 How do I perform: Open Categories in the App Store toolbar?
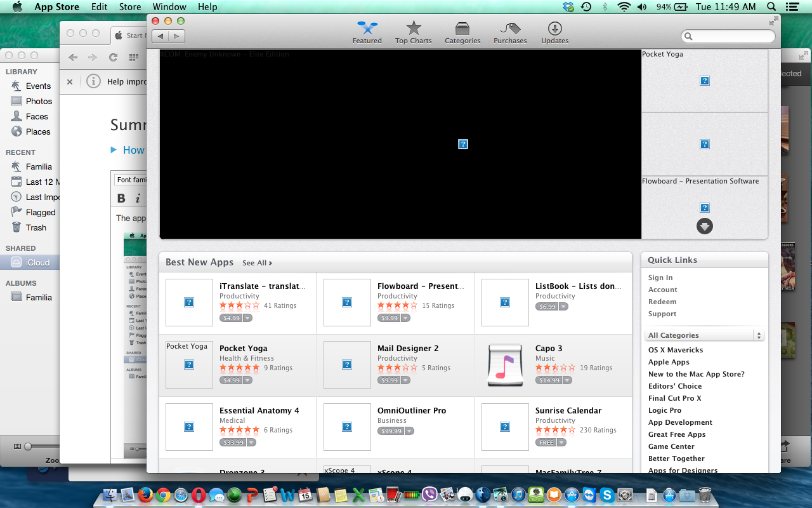point(462,32)
